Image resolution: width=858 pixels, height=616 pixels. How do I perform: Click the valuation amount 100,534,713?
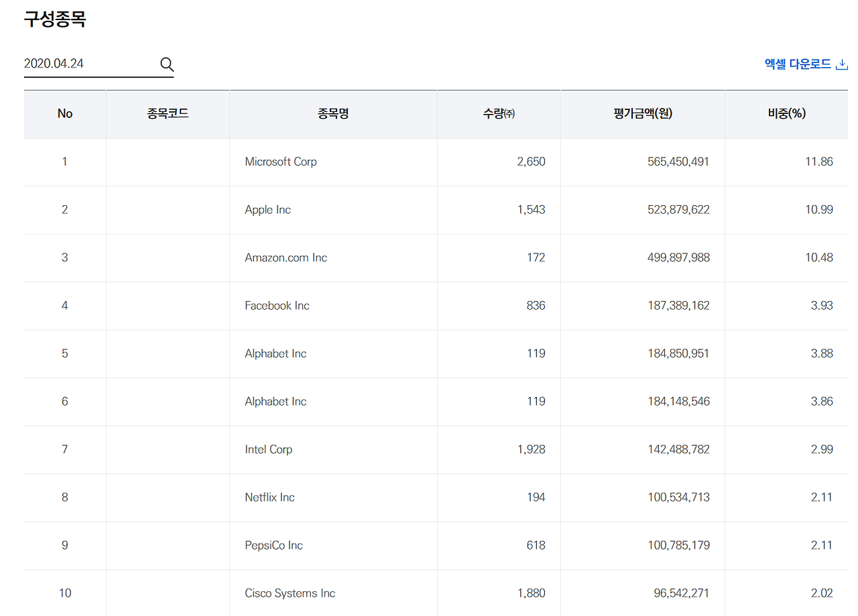[679, 497]
